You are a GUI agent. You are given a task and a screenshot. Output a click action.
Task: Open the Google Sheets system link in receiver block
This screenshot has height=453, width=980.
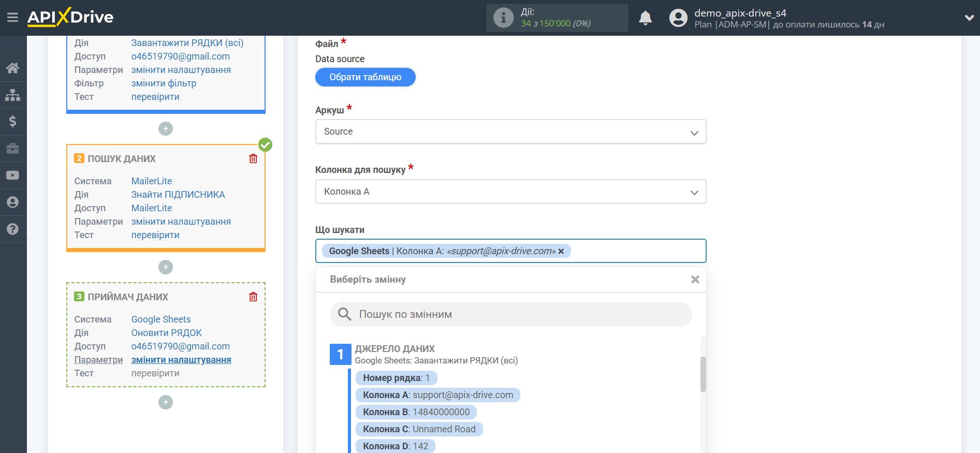click(161, 319)
